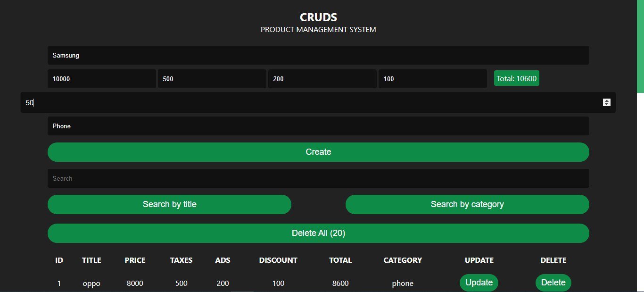Focus the count field showing 50
Screen dimensions: 644x292
[x=318, y=102]
